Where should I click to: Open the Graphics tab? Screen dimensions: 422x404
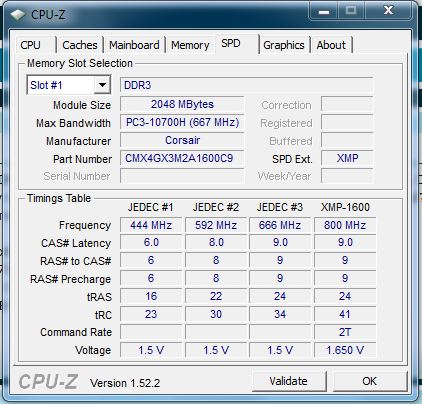coord(284,45)
